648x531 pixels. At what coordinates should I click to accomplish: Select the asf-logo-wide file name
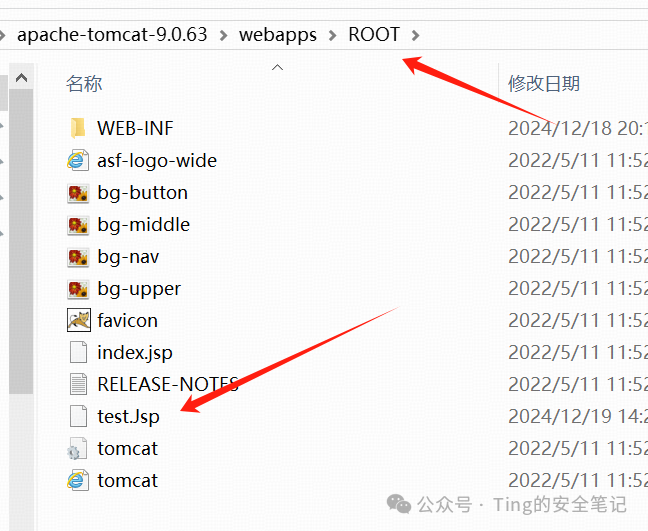pos(157,161)
